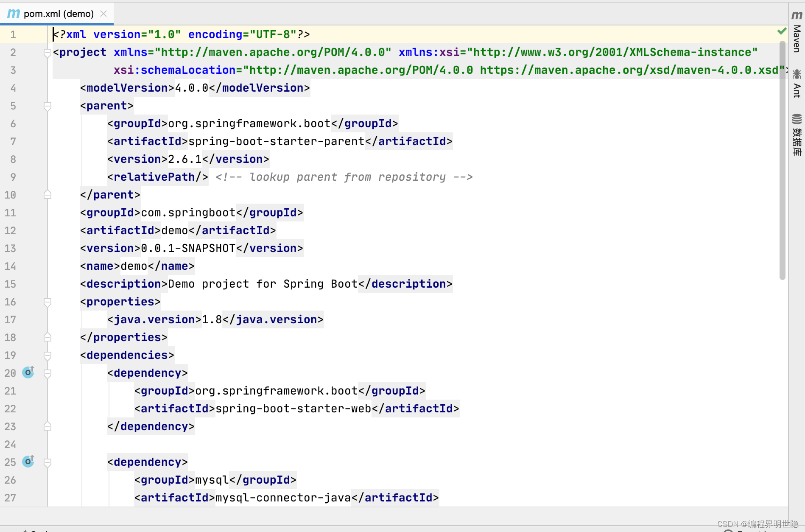Collapse the dependencies block on line 19
This screenshot has height=532, width=805.
tap(48, 356)
